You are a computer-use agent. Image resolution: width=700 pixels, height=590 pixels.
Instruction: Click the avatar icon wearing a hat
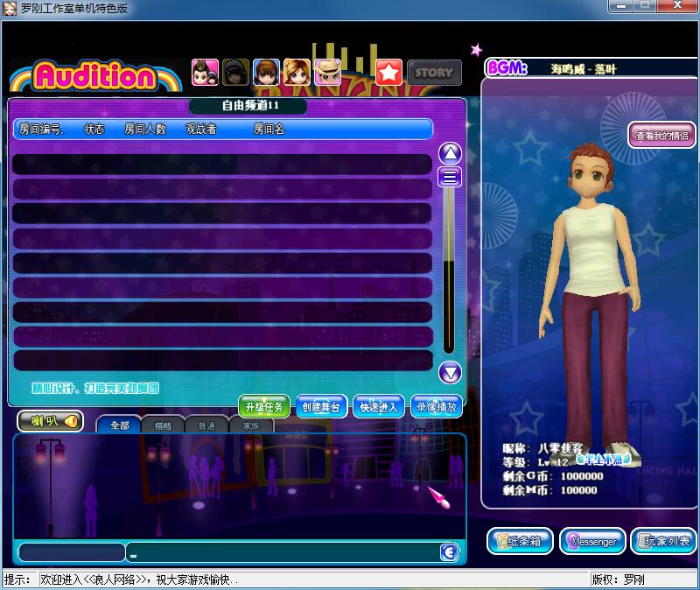tap(328, 72)
